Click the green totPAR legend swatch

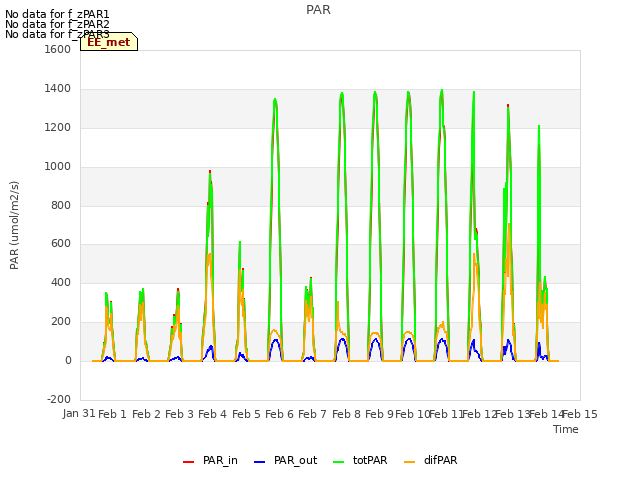(x=339, y=462)
